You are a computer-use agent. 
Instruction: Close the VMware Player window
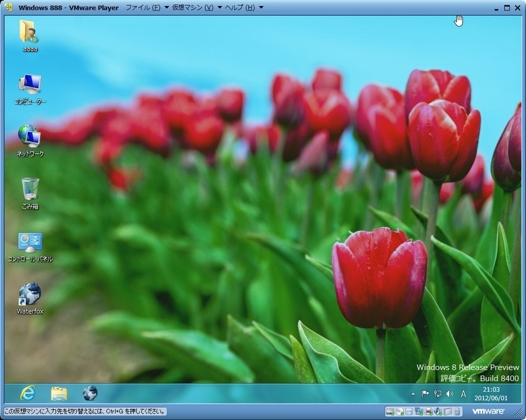pyautogui.click(x=517, y=8)
